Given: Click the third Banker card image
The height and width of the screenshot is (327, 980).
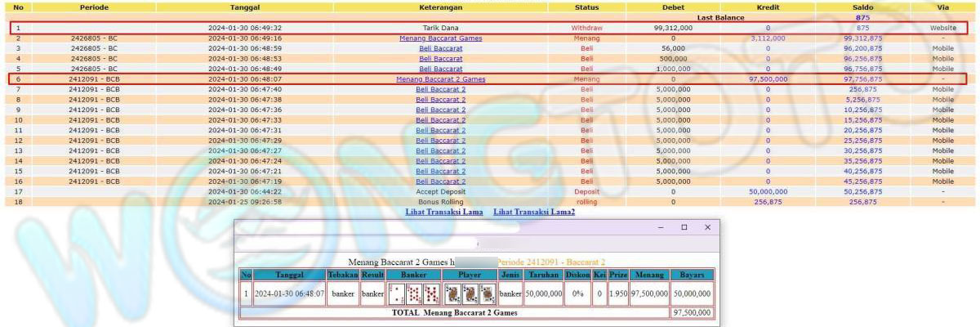Looking at the screenshot, I should (x=431, y=293).
